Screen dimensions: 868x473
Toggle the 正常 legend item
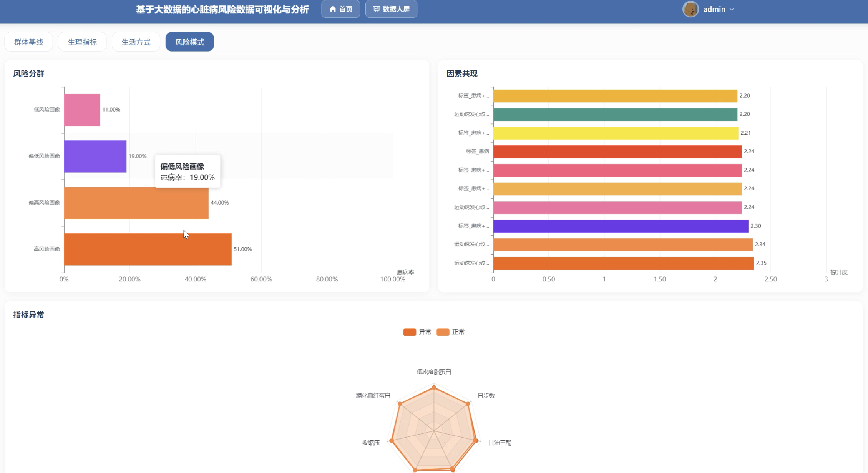point(450,332)
